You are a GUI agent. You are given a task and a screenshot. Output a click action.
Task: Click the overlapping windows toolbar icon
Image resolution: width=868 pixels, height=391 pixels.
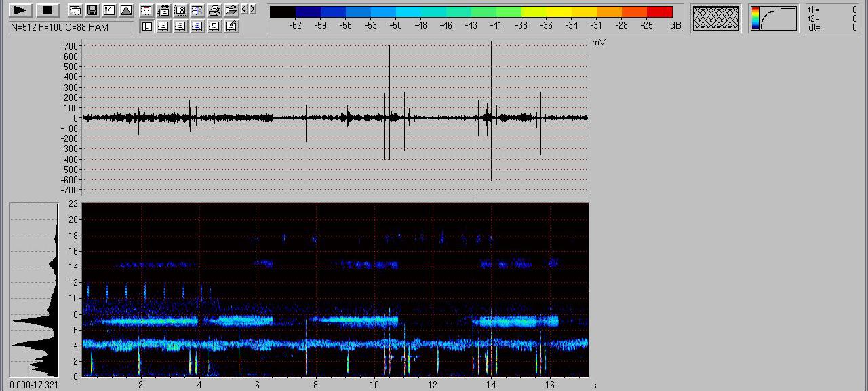pyautogui.click(x=75, y=10)
